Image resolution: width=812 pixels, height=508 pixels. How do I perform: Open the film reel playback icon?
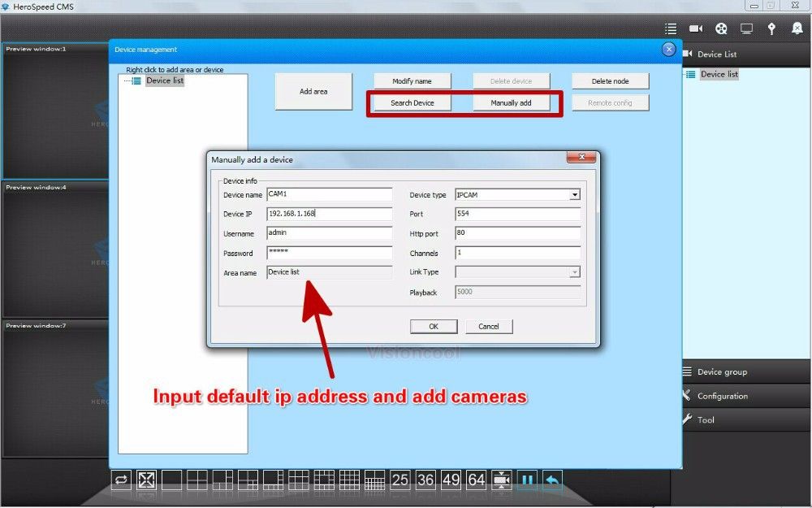[721, 28]
